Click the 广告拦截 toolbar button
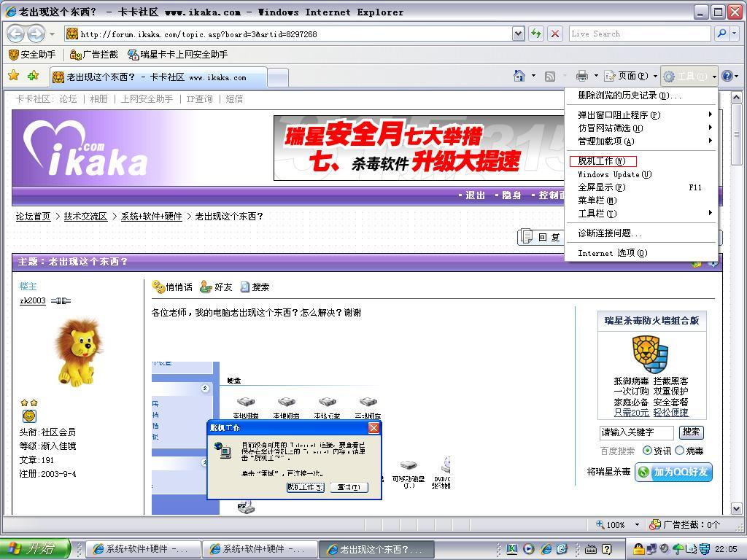Viewport: 747px width, 560px height. point(93,55)
